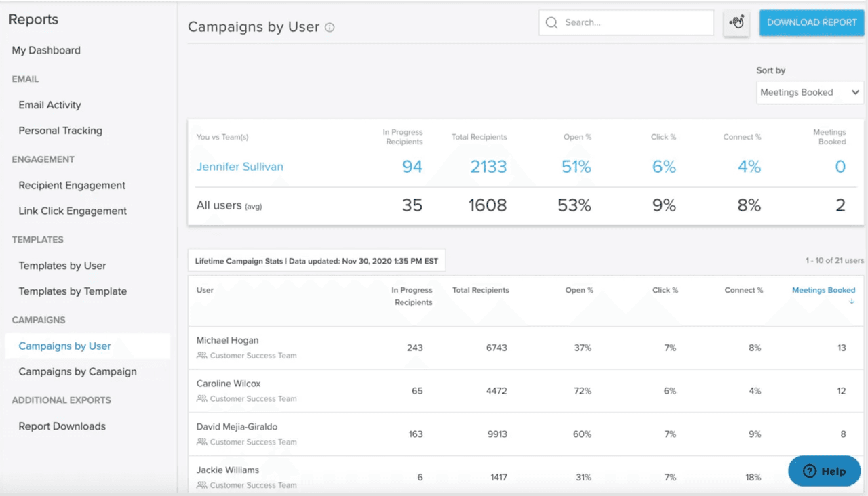Open Campaigns by Campaign report
The height and width of the screenshot is (496, 868).
point(77,371)
